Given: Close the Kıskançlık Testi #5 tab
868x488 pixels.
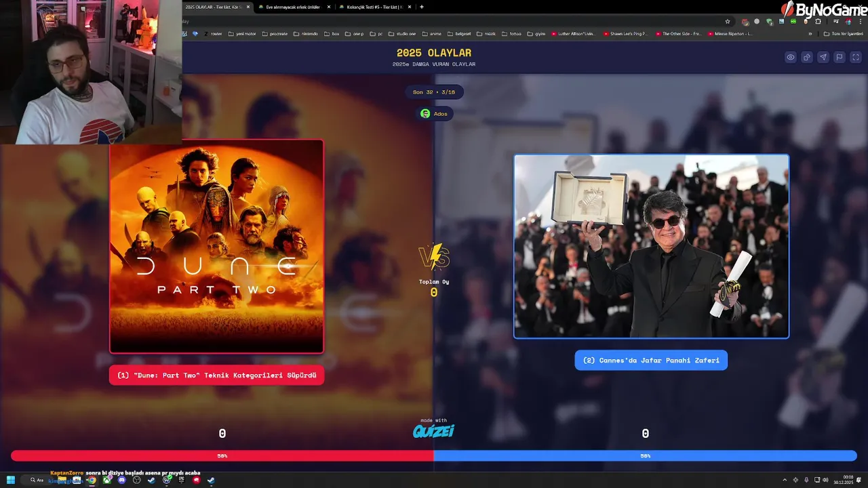Looking at the screenshot, I should tap(410, 7).
